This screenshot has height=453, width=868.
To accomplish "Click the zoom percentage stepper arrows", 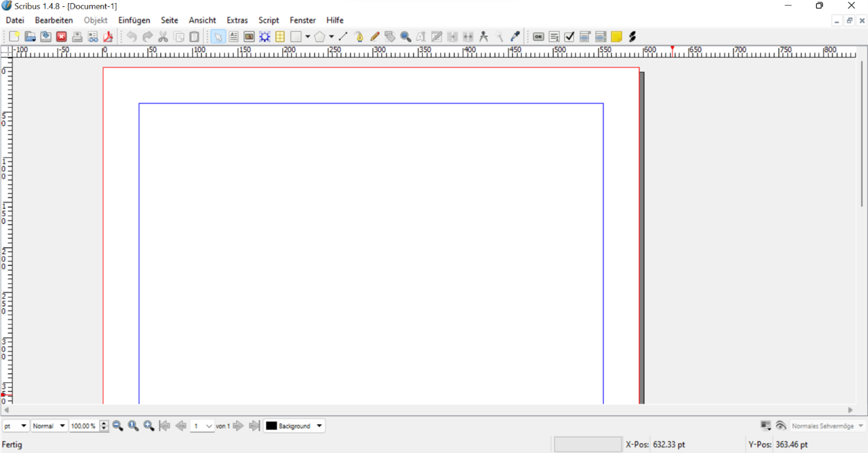I will tap(104, 426).
